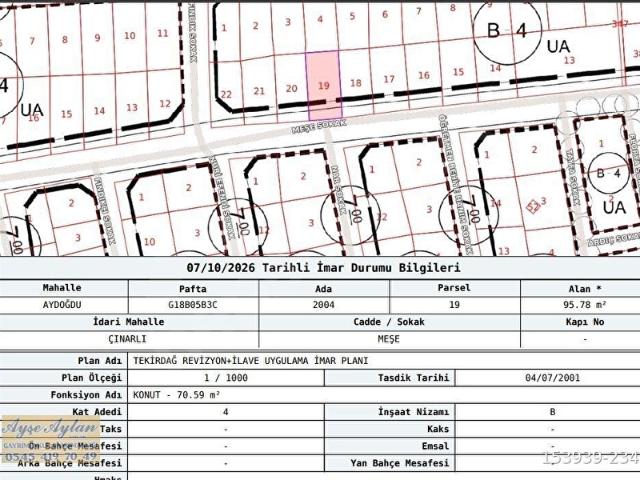Click the approval date 04/07/2001
This screenshot has width=640, height=480.
(x=552, y=378)
